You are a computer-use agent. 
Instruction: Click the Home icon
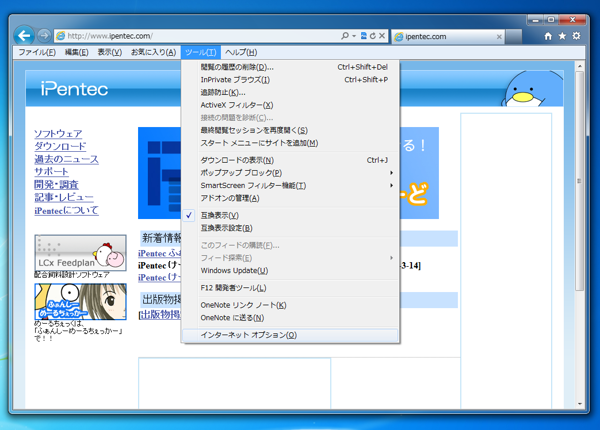click(x=548, y=36)
